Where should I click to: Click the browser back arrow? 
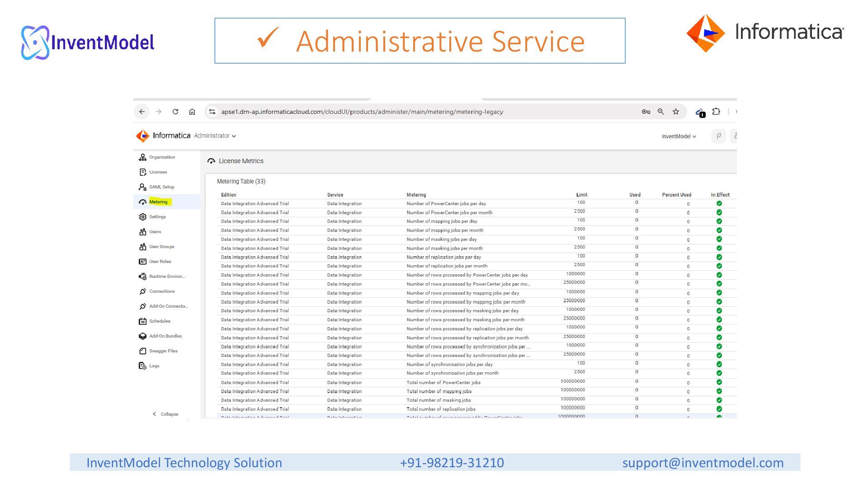(142, 112)
